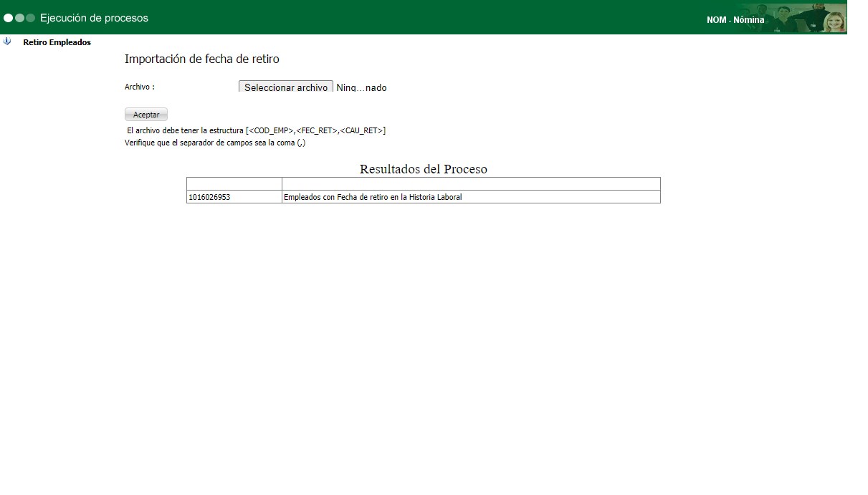Click the Seleccionar archivo button

pyautogui.click(x=285, y=87)
